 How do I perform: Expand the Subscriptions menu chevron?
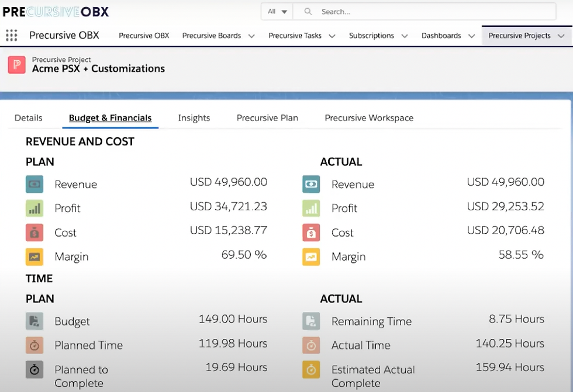click(x=405, y=36)
